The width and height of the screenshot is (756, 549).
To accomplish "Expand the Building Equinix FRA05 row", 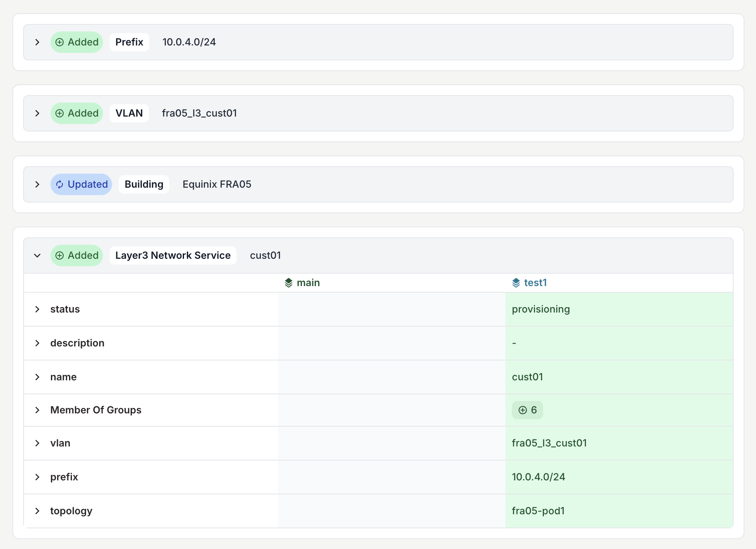I will click(37, 184).
